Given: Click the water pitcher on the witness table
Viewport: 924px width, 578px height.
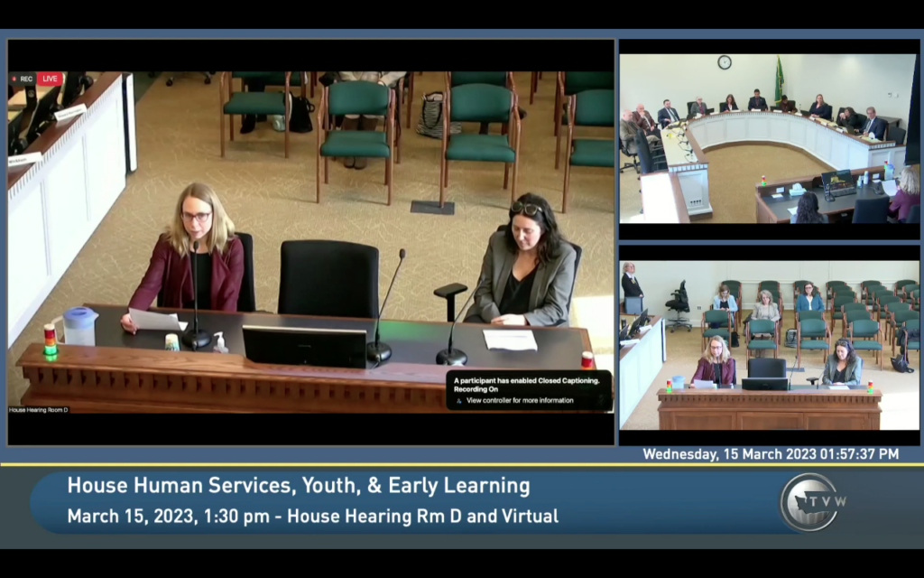Looking at the screenshot, I should point(79,326).
